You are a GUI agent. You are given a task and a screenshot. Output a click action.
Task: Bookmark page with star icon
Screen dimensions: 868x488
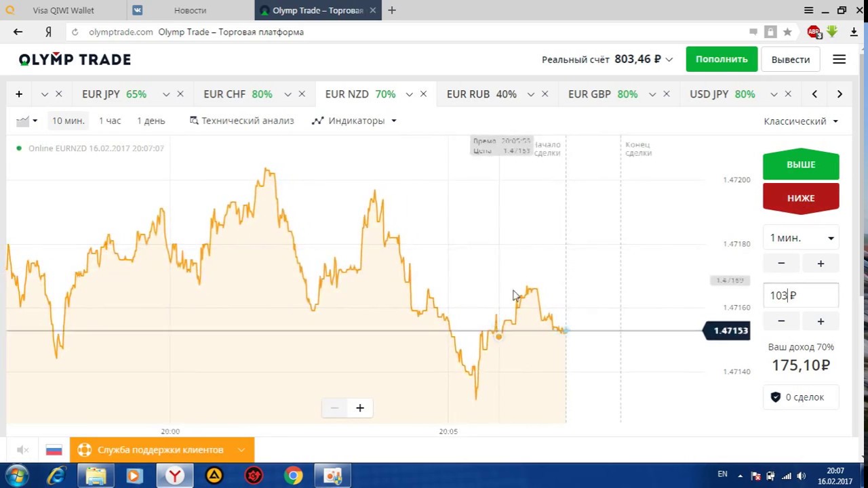[x=787, y=32]
